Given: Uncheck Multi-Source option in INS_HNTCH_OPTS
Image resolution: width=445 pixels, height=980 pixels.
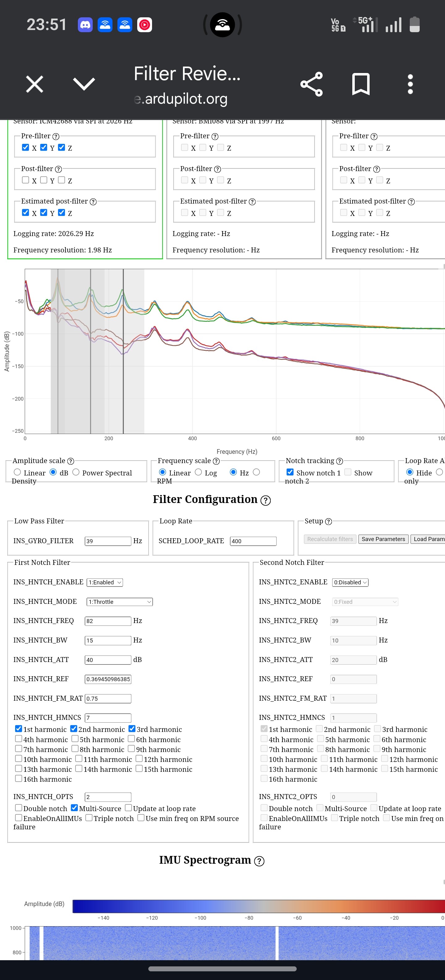Looking at the screenshot, I should coord(74,808).
